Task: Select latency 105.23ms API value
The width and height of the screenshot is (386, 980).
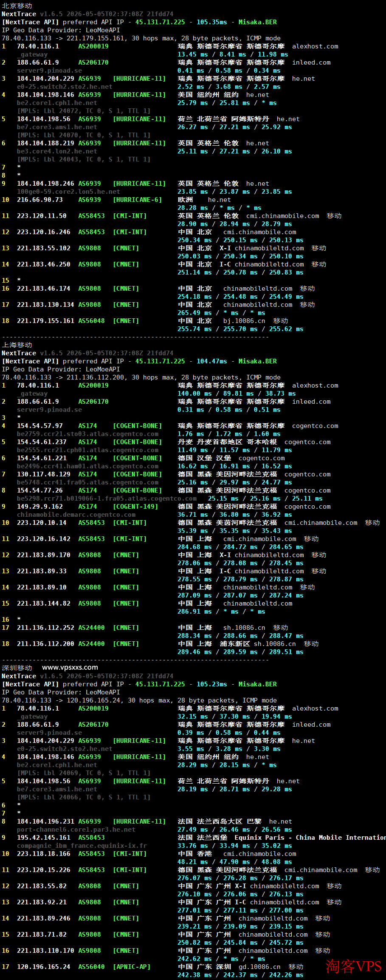Action: coord(212,684)
